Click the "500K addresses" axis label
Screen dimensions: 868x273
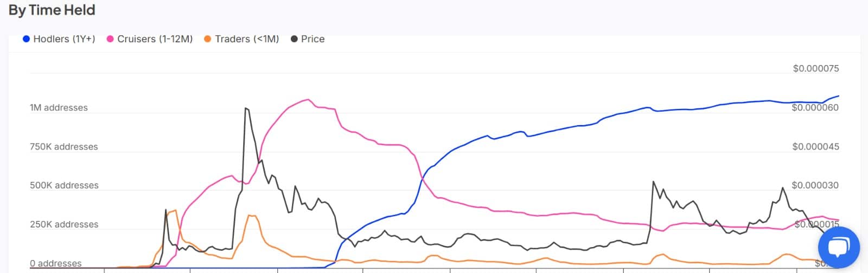64,185
